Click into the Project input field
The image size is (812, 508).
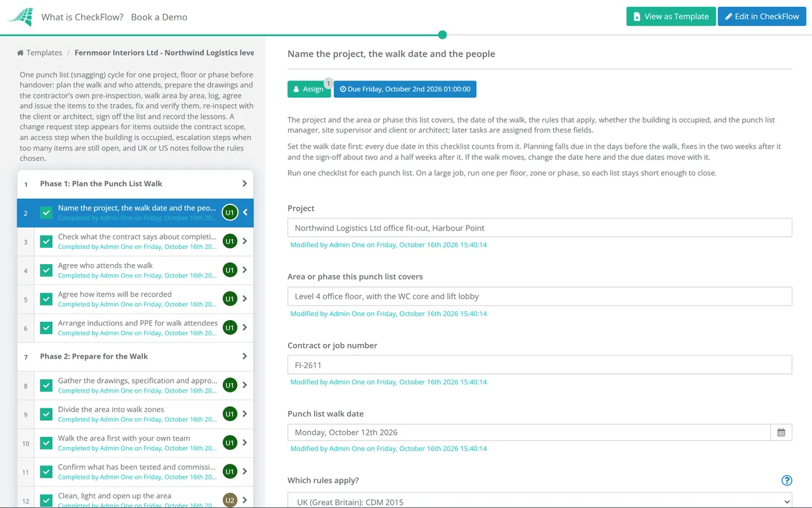(x=540, y=228)
